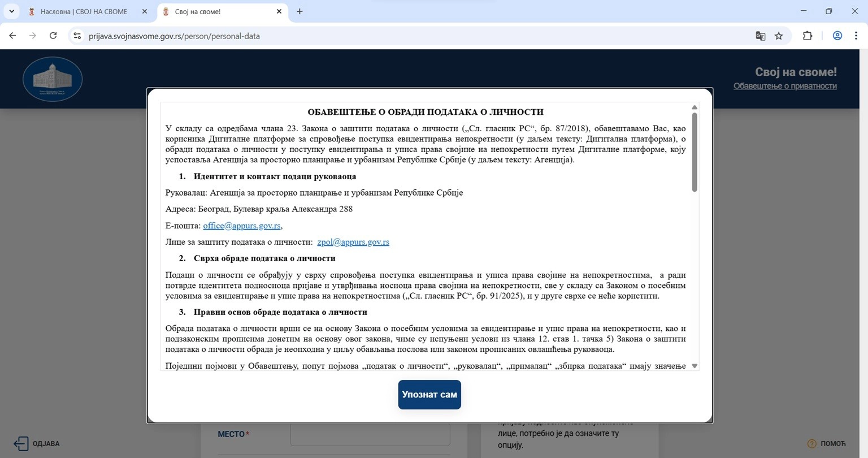This screenshot has width=868, height=458.
Task: Click heading Сврха обраде података о личности
Action: pyautogui.click(x=264, y=258)
